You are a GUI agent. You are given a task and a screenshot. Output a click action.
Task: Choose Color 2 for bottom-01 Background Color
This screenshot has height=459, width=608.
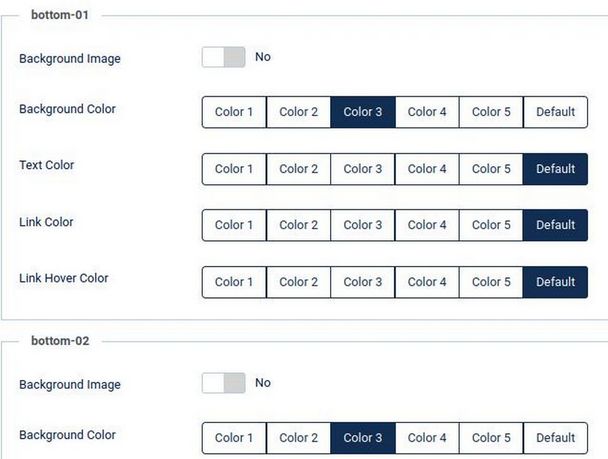[298, 112]
